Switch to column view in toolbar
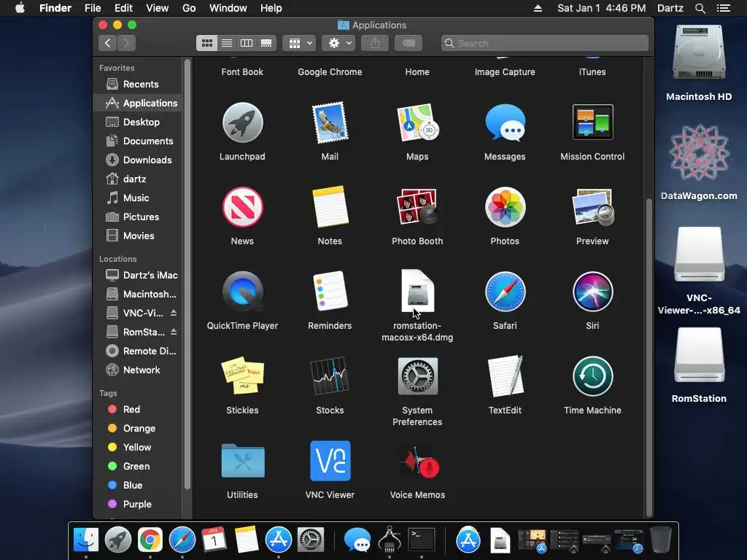Image resolution: width=747 pixels, height=560 pixels. coord(247,43)
